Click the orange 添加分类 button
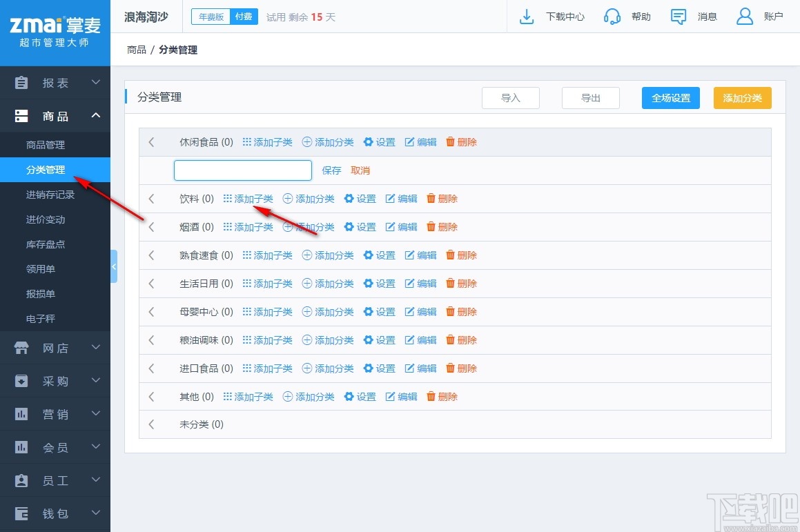The height and width of the screenshot is (532, 800). [742, 98]
